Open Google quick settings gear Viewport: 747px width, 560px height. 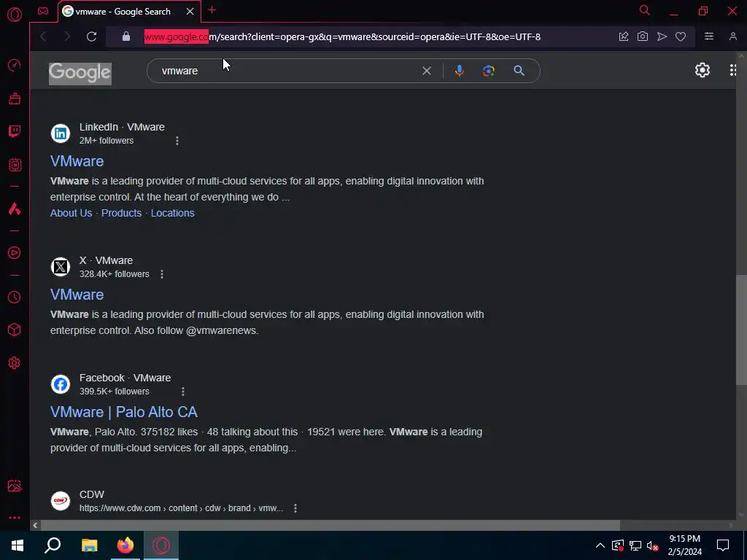tap(703, 71)
